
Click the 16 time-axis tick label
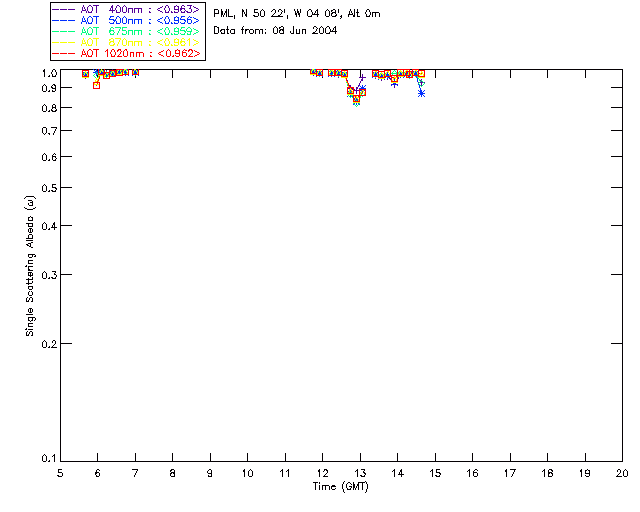472,473
